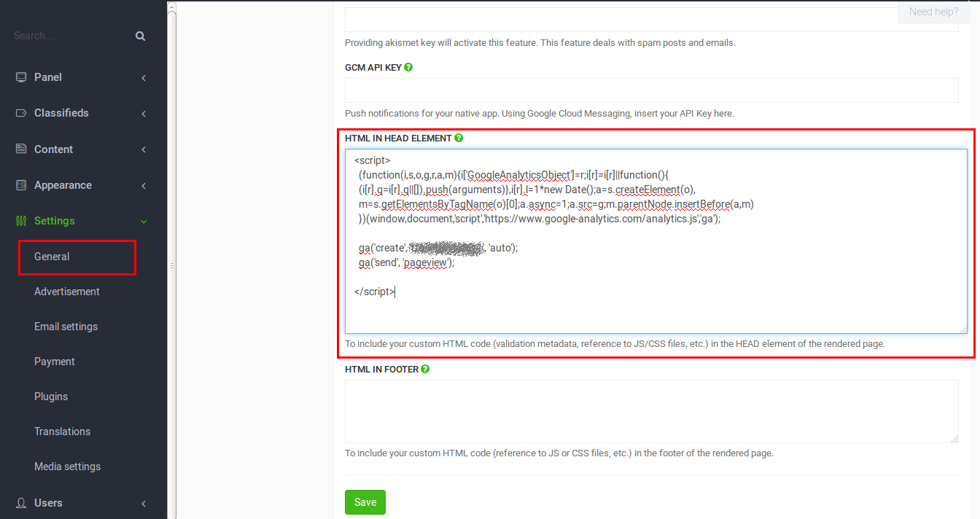Focus the HTML IN FOOTER textarea
Screen dimensions: 980x519
pyautogui.click(x=652, y=411)
